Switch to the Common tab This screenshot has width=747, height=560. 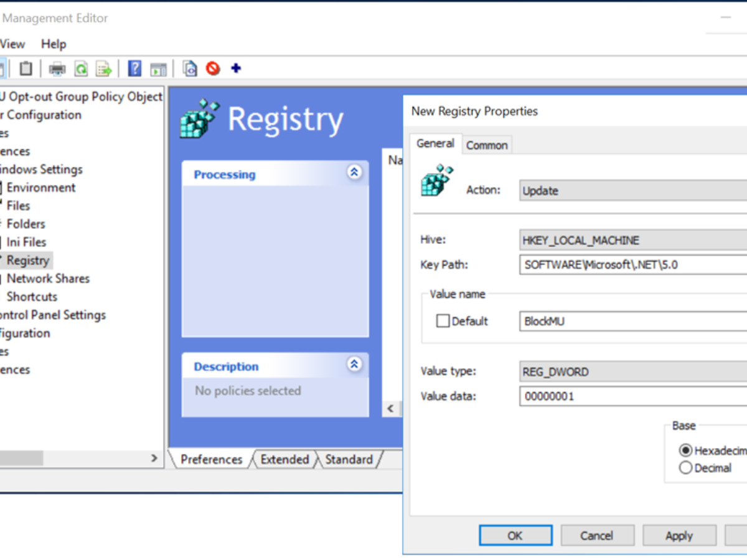[x=487, y=145]
